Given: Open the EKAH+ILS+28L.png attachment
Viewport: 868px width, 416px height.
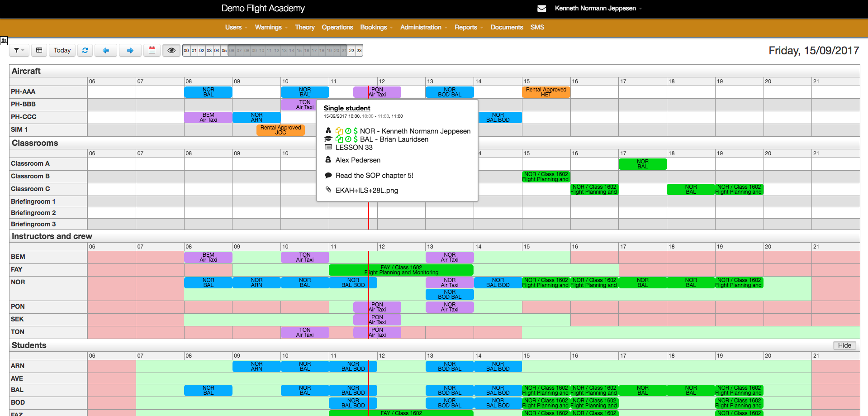Looking at the screenshot, I should 367,191.
